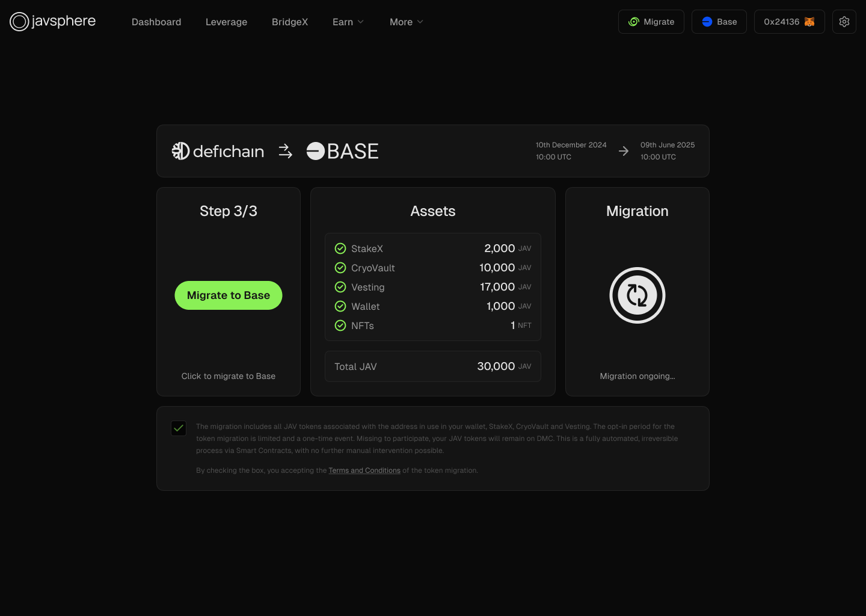Click the Assets heading

(433, 211)
